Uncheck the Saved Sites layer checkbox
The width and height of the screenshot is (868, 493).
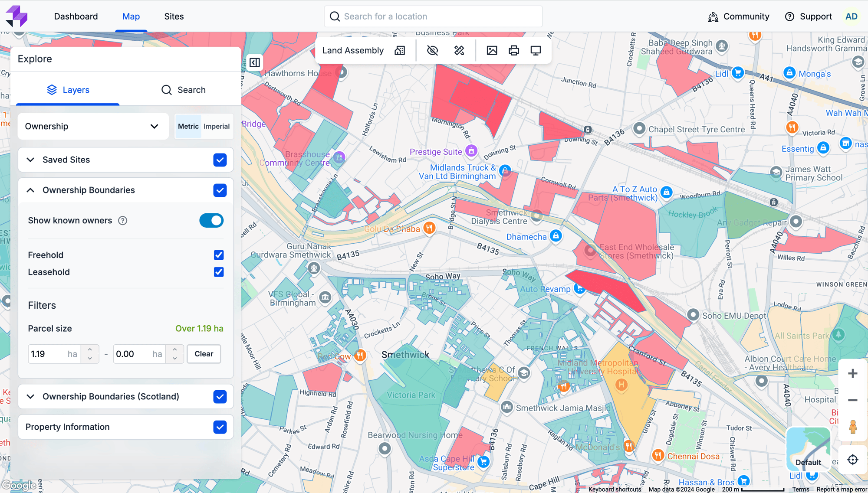pos(220,160)
